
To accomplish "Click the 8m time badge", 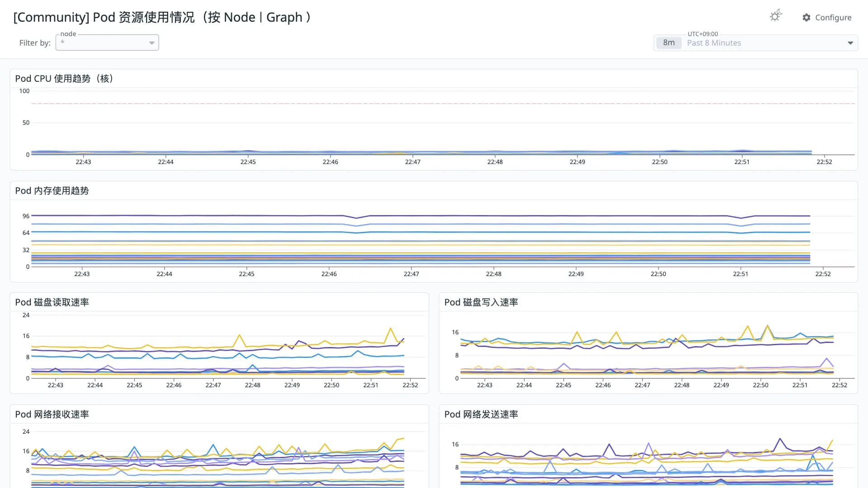I will point(669,42).
